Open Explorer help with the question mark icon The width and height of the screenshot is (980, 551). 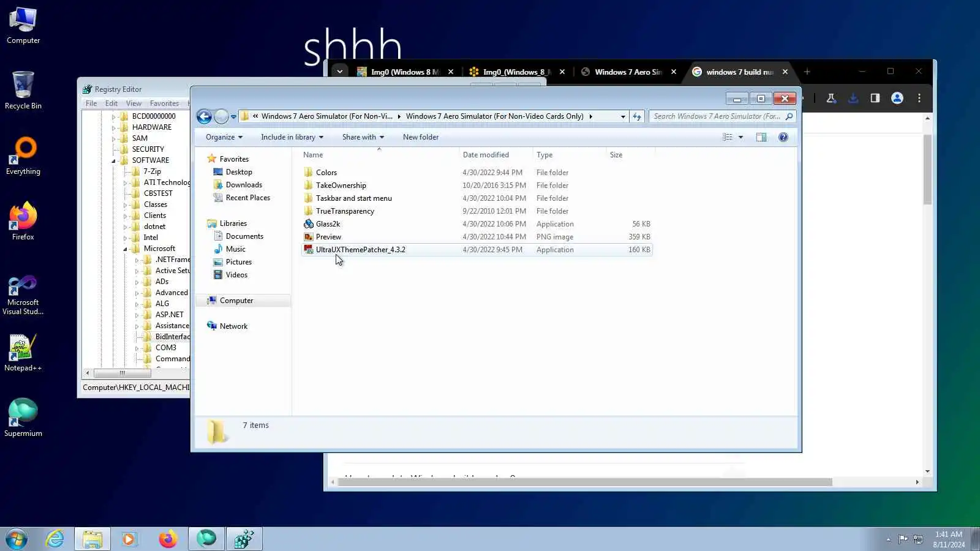[x=783, y=137]
